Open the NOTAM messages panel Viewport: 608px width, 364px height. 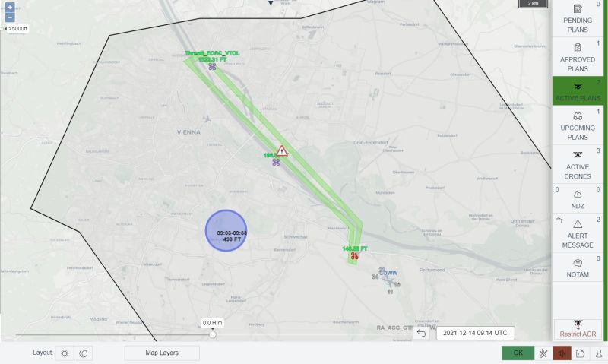(578, 267)
